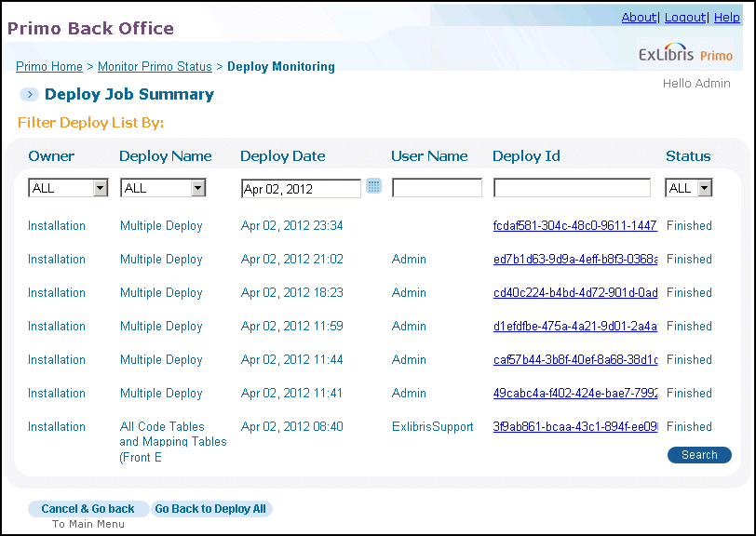Click the Deploy Date input field
Image resolution: width=756 pixels, height=536 pixels.
(x=301, y=189)
